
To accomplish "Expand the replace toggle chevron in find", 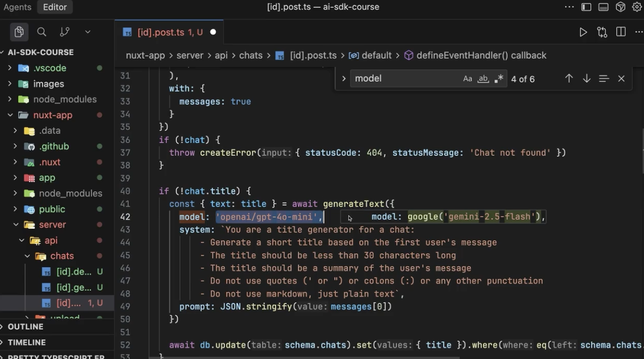I will [344, 78].
